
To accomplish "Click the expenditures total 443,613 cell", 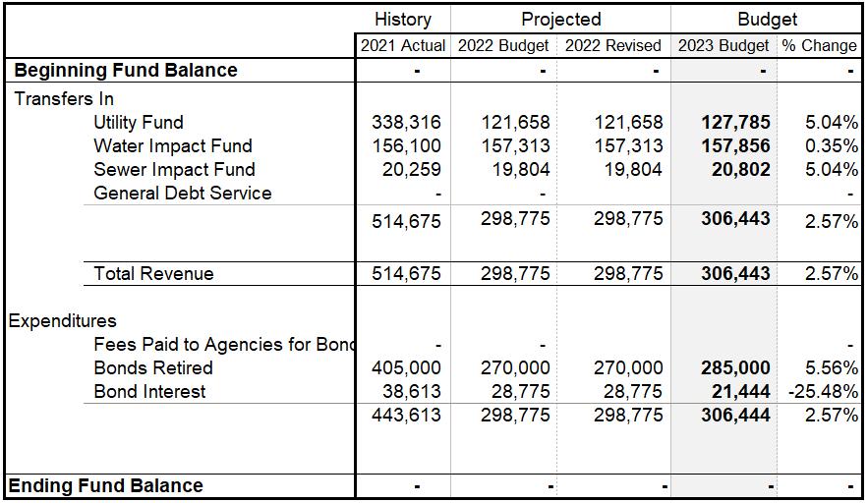I will [406, 416].
